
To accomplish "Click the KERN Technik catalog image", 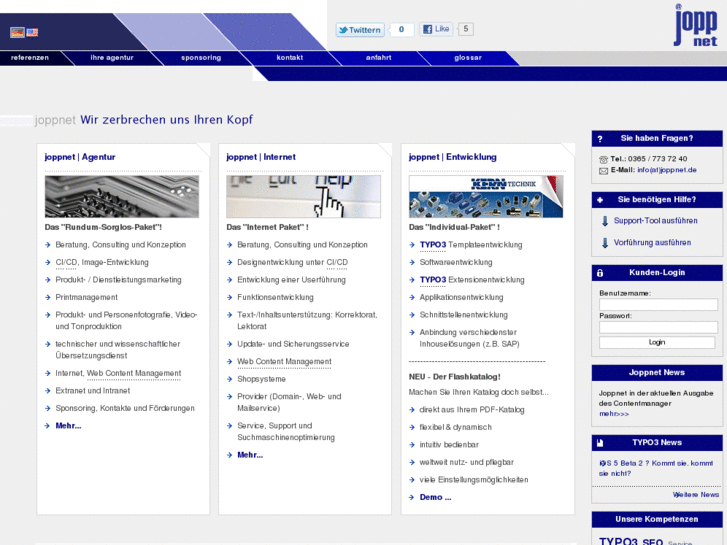I will pos(486,196).
